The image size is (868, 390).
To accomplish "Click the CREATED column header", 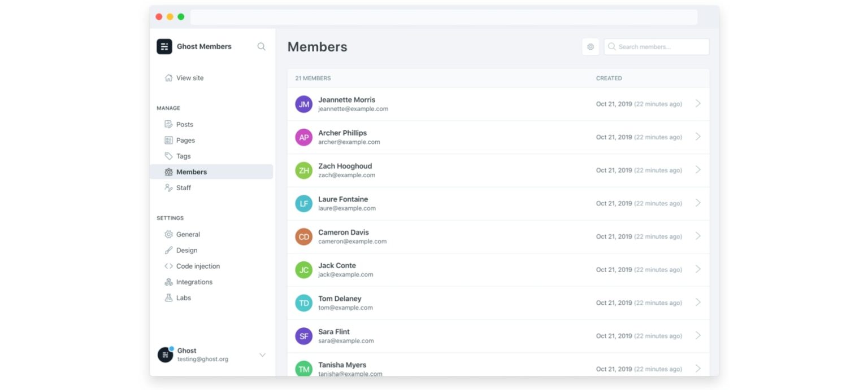I will [x=609, y=78].
